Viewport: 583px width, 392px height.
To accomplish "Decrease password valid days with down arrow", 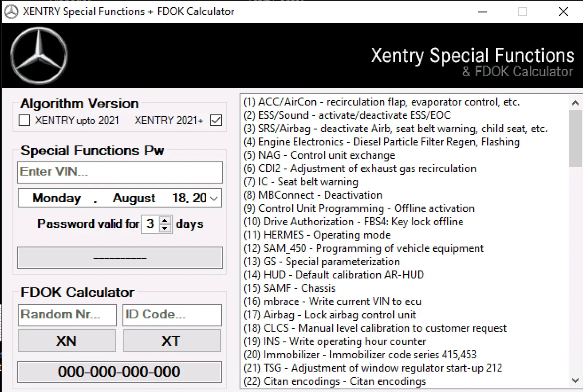I will (165, 228).
